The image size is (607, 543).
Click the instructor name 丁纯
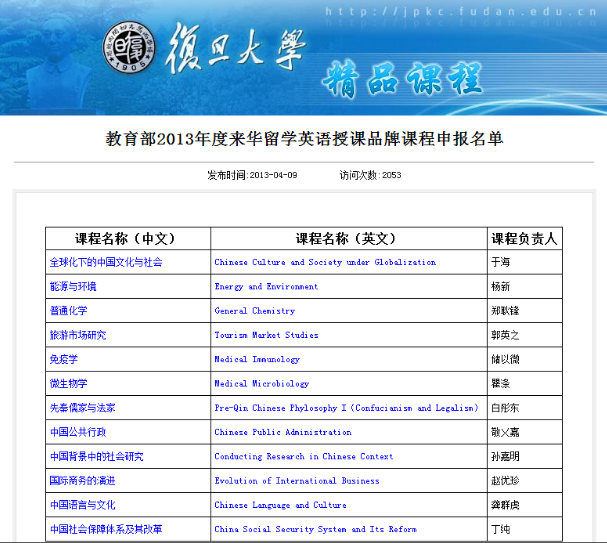tap(500, 529)
